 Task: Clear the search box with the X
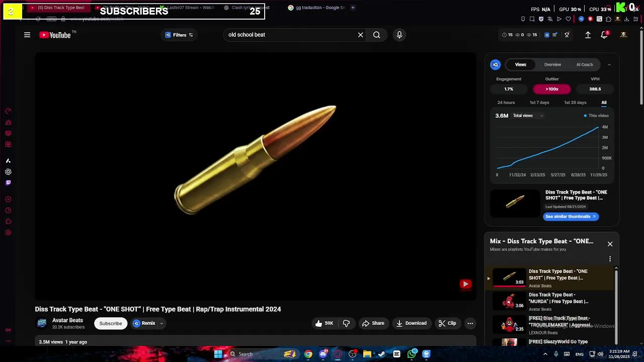click(360, 35)
